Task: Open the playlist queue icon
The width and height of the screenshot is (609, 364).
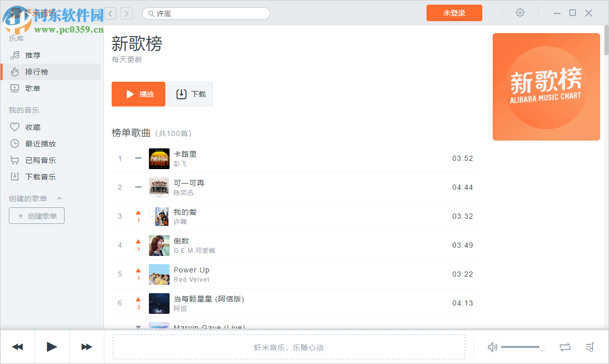Action: pos(589,347)
